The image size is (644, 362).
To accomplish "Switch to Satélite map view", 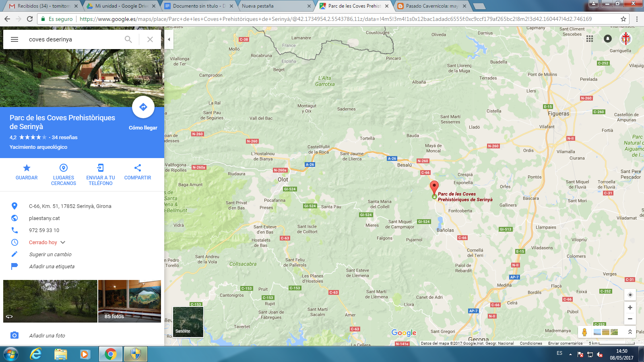I will pos(188,322).
